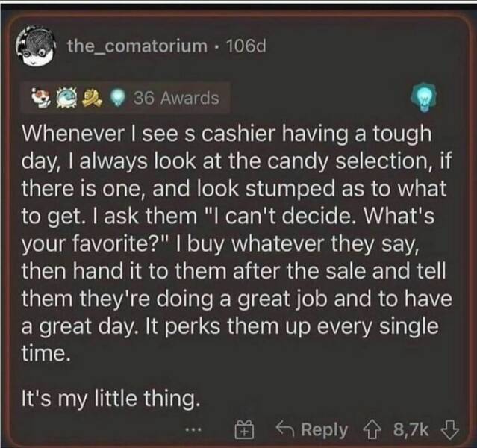
Task: View the 36 Awards list
Action: tap(176, 97)
